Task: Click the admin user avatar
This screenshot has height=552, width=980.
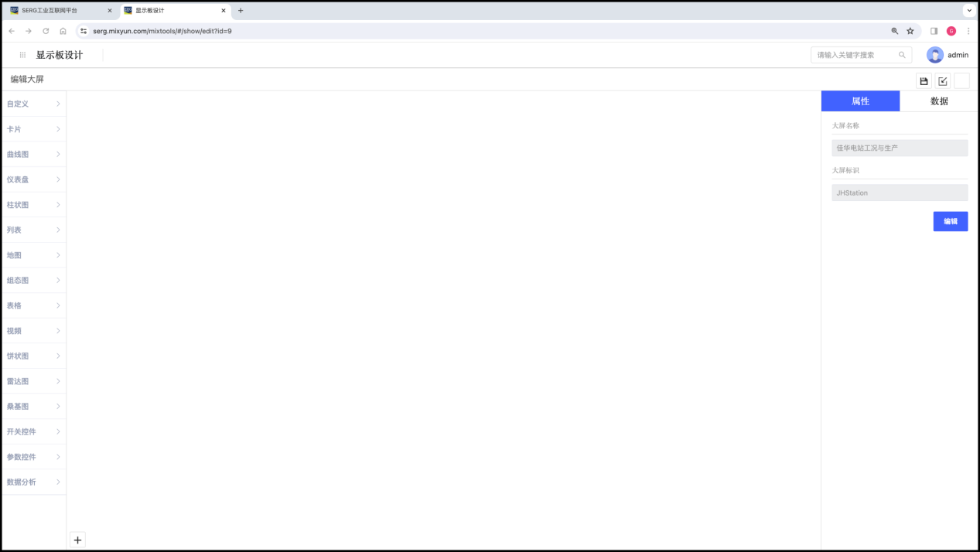Action: tap(934, 55)
